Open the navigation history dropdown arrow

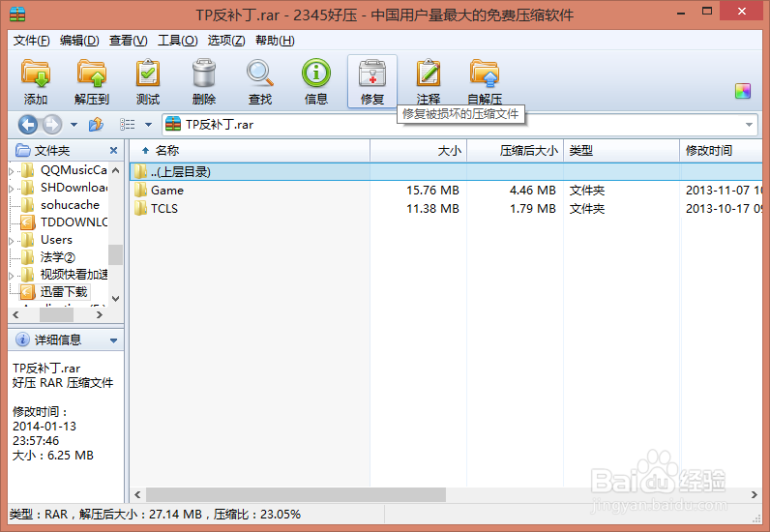click(74, 125)
